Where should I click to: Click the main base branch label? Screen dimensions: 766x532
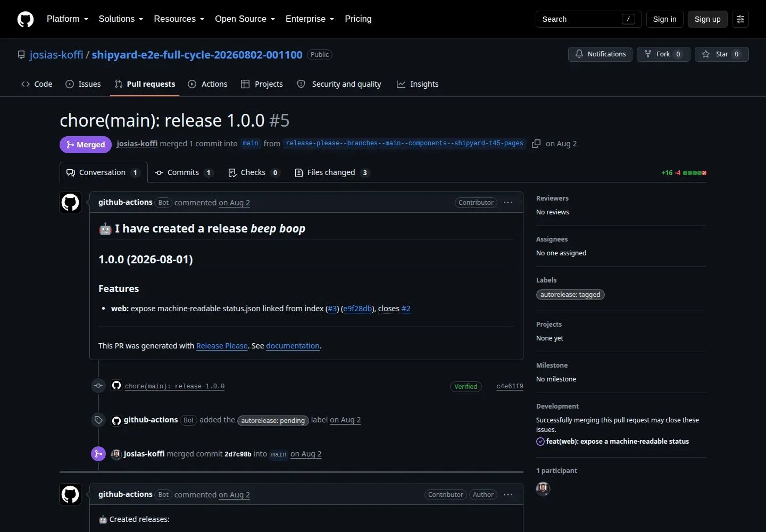[x=250, y=144]
